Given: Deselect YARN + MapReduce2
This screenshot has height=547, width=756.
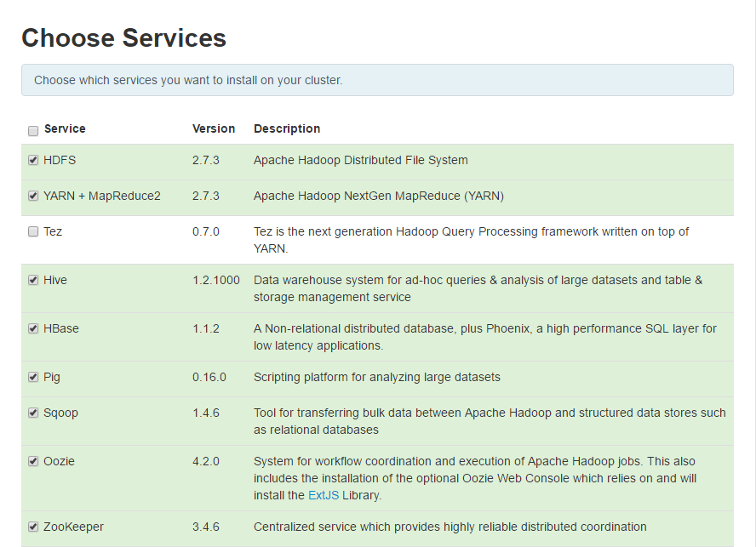Looking at the screenshot, I should pos(32,196).
